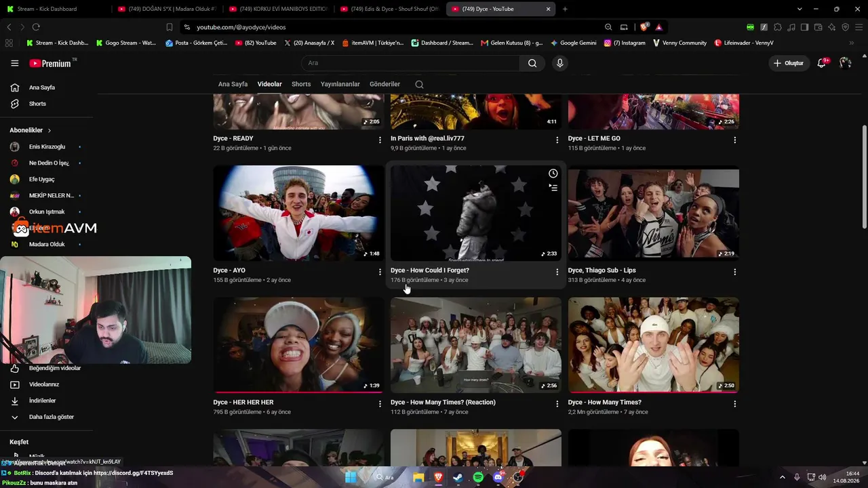Expand sidebar with Daha fazla göster

pyautogui.click(x=42, y=417)
